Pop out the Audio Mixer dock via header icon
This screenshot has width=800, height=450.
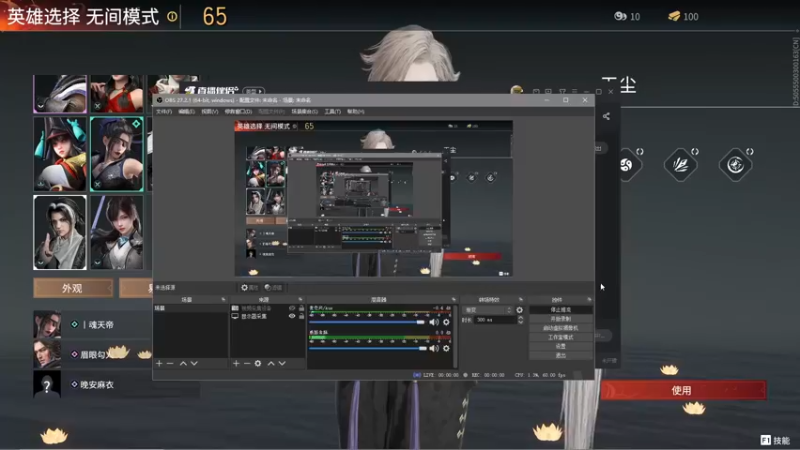pyautogui.click(x=454, y=299)
